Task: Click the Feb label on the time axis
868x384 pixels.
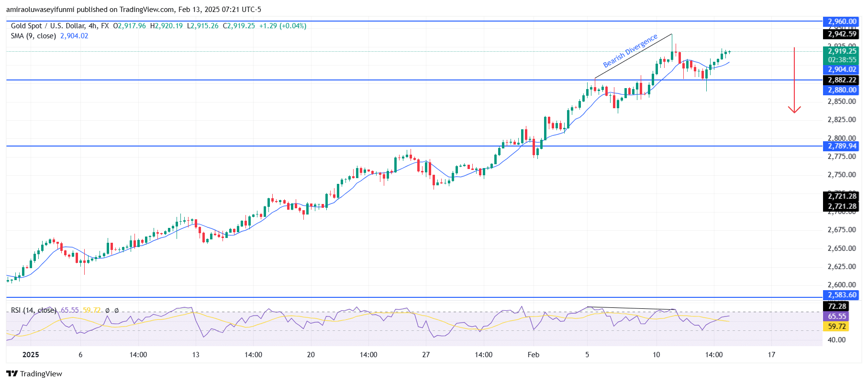Action: [x=534, y=355]
